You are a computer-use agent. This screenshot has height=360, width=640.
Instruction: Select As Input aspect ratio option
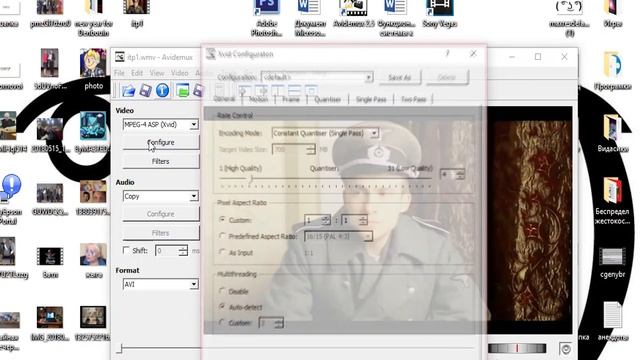222,252
